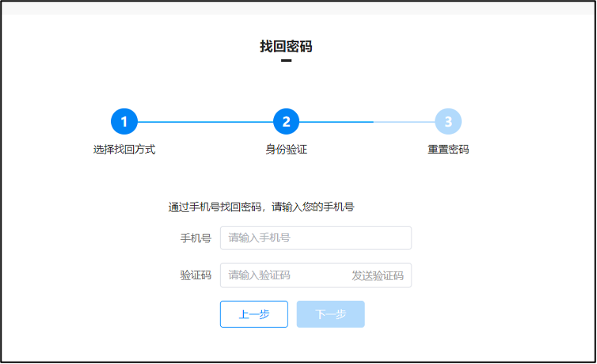Screen dimensions: 597x364
Task: Click blue progress line right of step 2
Action: [337, 122]
